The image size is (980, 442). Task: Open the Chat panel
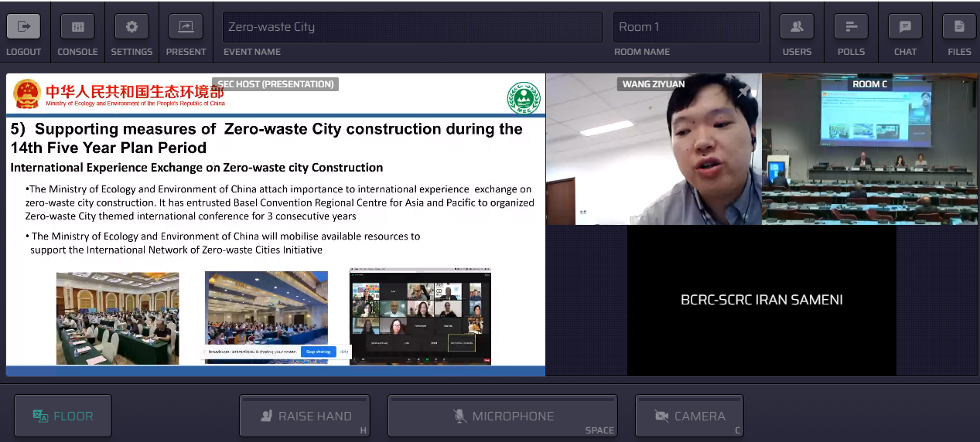tap(905, 27)
